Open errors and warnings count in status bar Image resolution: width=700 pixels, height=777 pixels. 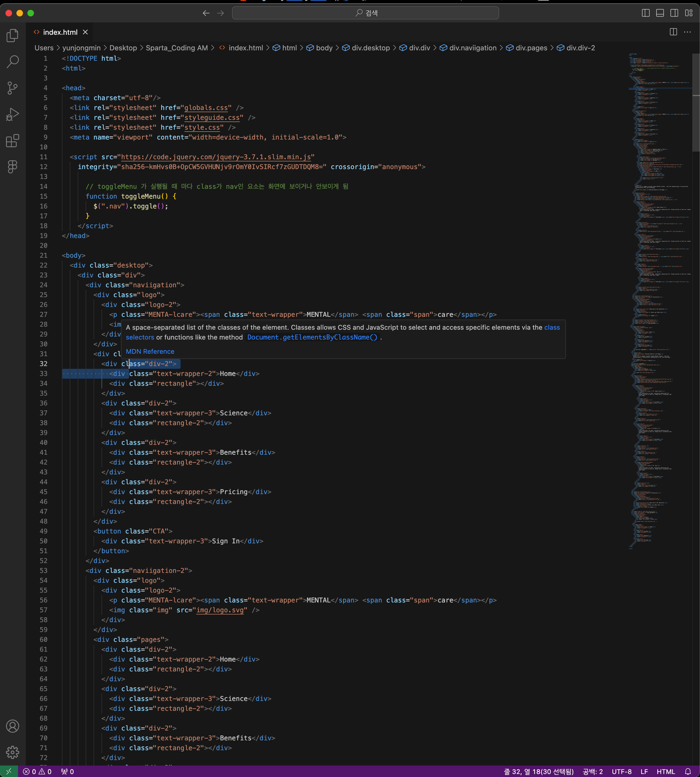point(37,771)
